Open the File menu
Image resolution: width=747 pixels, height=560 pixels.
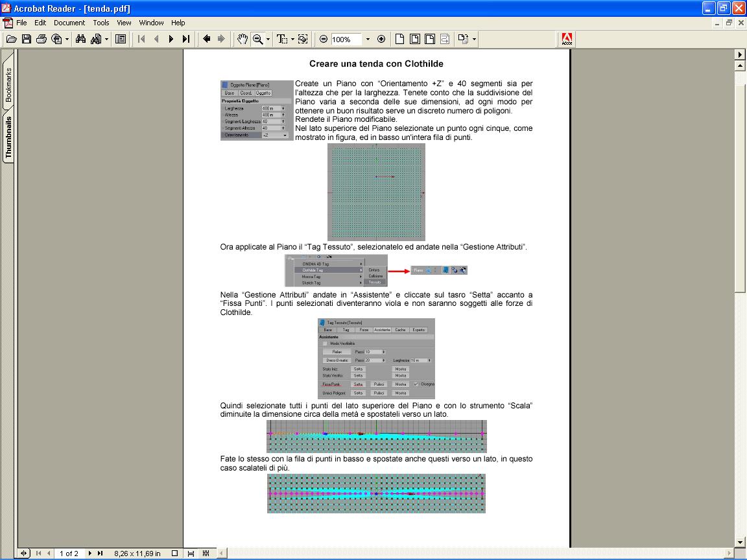coord(22,23)
